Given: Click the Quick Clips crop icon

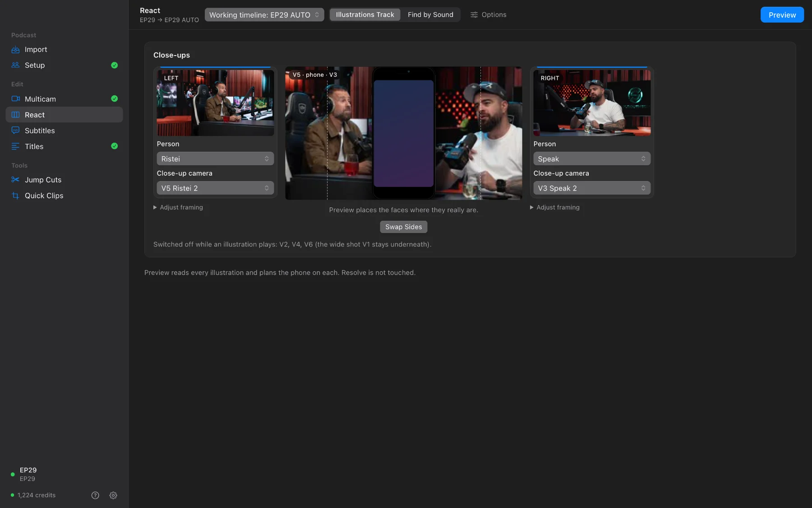Looking at the screenshot, I should coord(15,196).
